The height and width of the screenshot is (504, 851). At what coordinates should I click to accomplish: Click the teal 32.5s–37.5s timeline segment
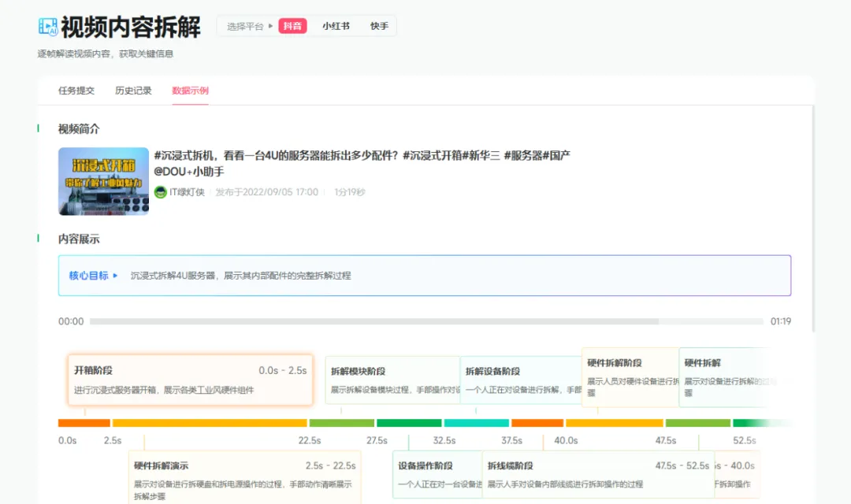tap(477, 423)
